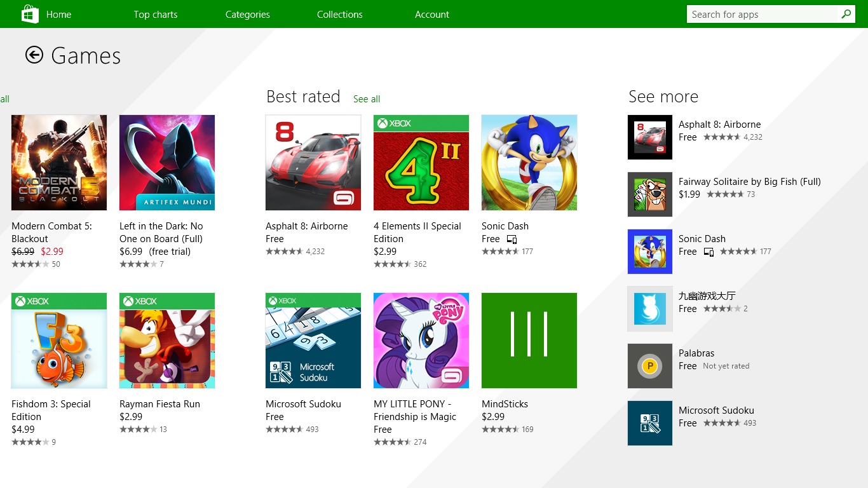Open the Collections menu
This screenshot has height=488, width=868.
pyautogui.click(x=340, y=14)
